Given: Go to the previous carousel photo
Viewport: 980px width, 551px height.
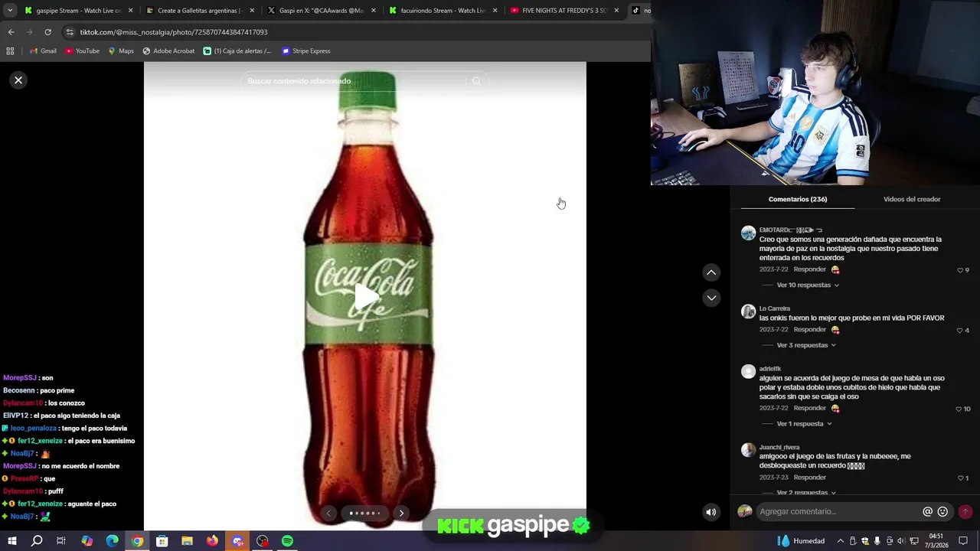Looking at the screenshot, I should [328, 514].
